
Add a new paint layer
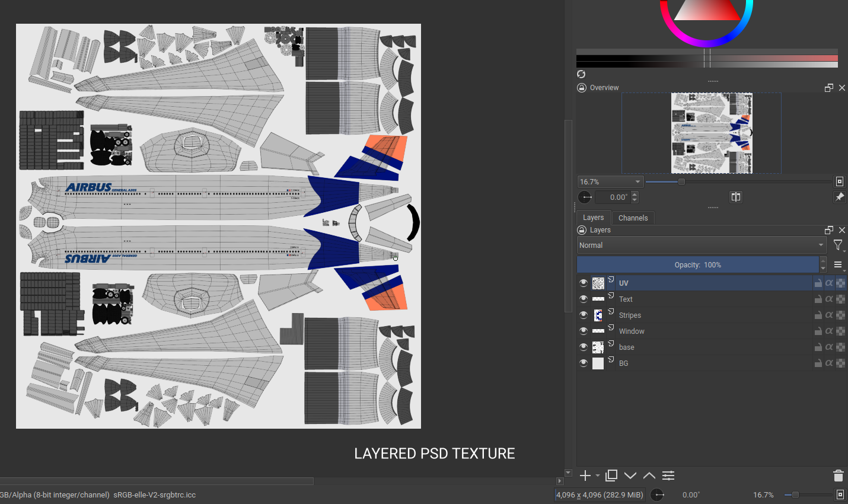585,476
